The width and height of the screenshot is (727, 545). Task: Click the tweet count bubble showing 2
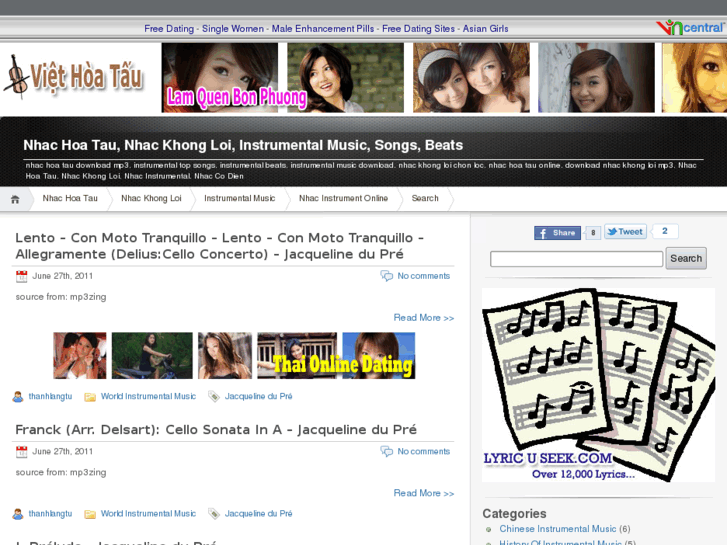665,231
